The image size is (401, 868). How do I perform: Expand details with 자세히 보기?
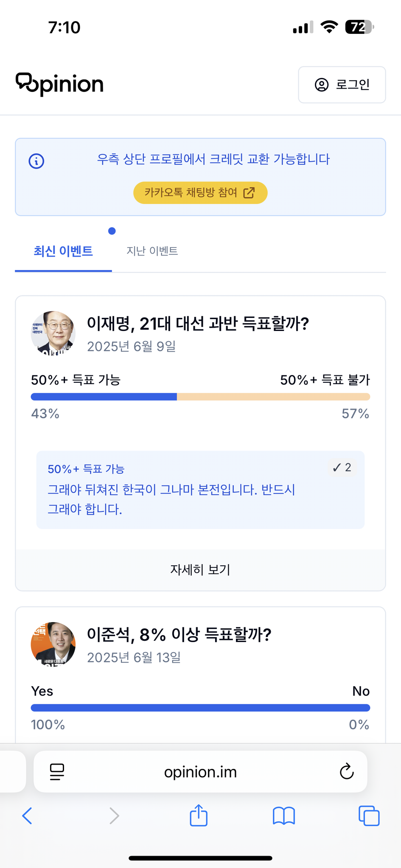click(x=200, y=570)
